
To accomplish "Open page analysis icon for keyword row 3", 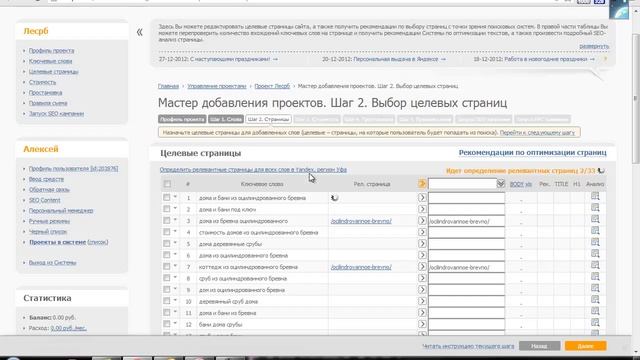I will coord(595,219).
